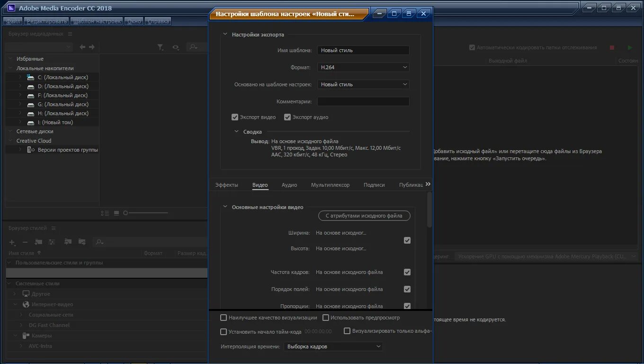
Task: Click the back arrow in Media Browser
Action: click(x=82, y=47)
